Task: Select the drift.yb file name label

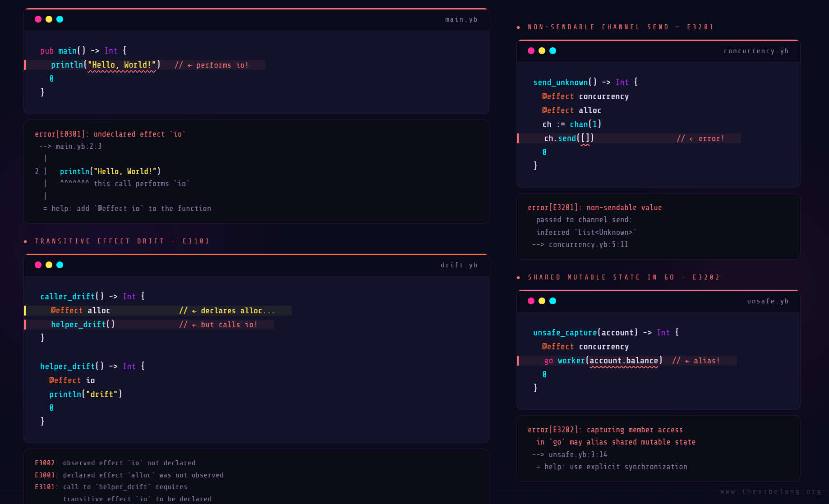Action: (459, 265)
